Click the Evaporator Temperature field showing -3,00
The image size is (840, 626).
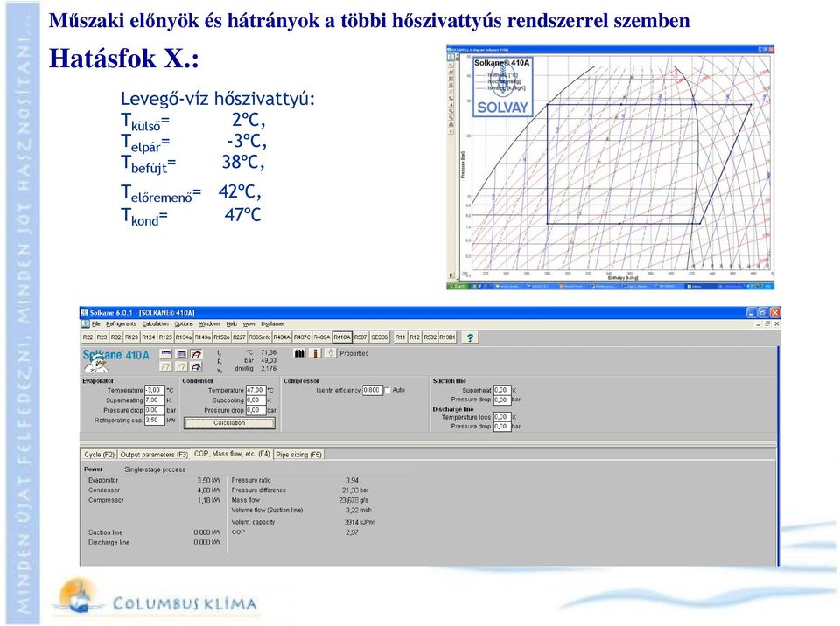pos(154,390)
